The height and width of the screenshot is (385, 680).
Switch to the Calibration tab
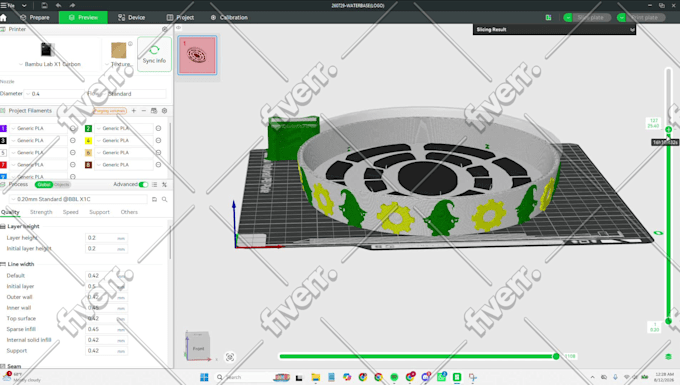pyautogui.click(x=229, y=17)
